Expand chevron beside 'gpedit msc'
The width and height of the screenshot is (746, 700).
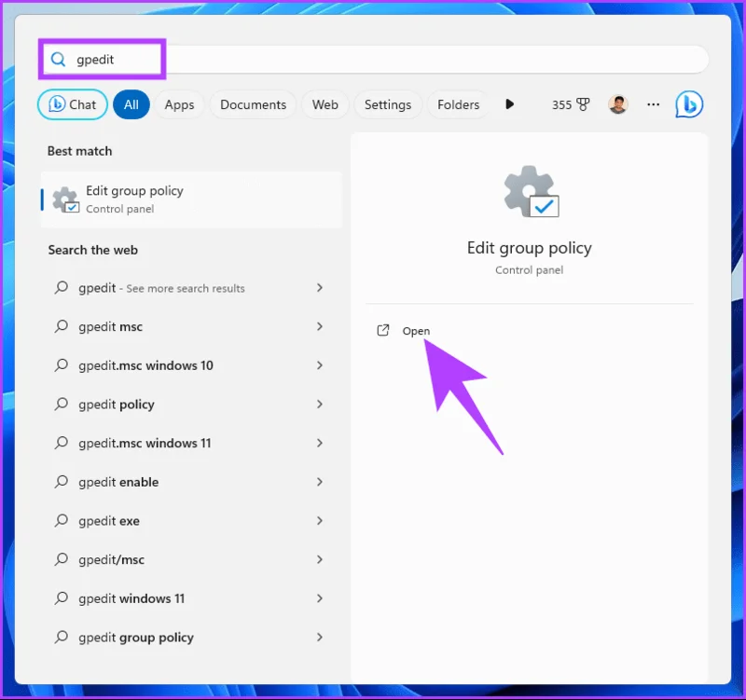pyautogui.click(x=320, y=327)
